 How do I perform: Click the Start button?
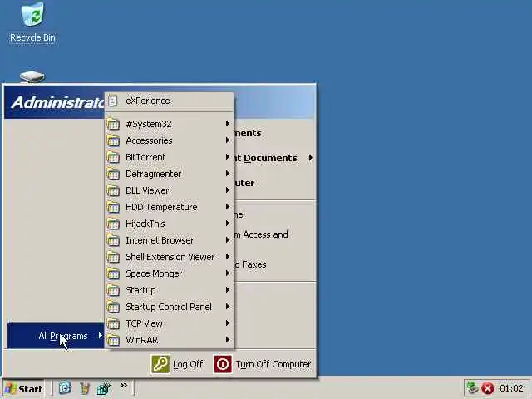click(23, 388)
